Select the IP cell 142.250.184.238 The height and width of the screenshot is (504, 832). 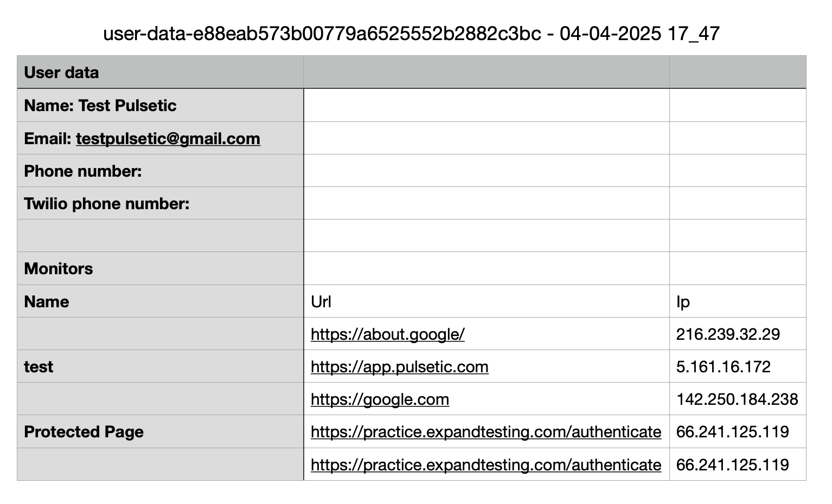(738, 399)
